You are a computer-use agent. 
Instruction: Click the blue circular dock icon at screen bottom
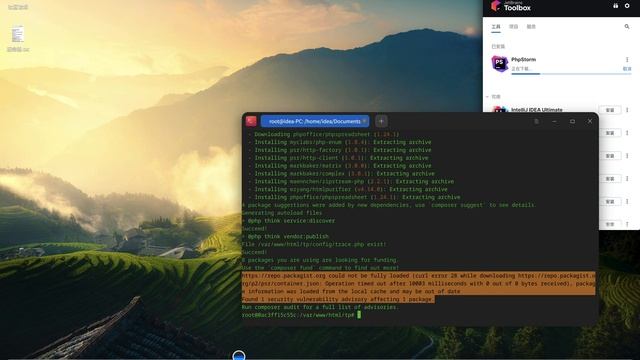(x=239, y=355)
